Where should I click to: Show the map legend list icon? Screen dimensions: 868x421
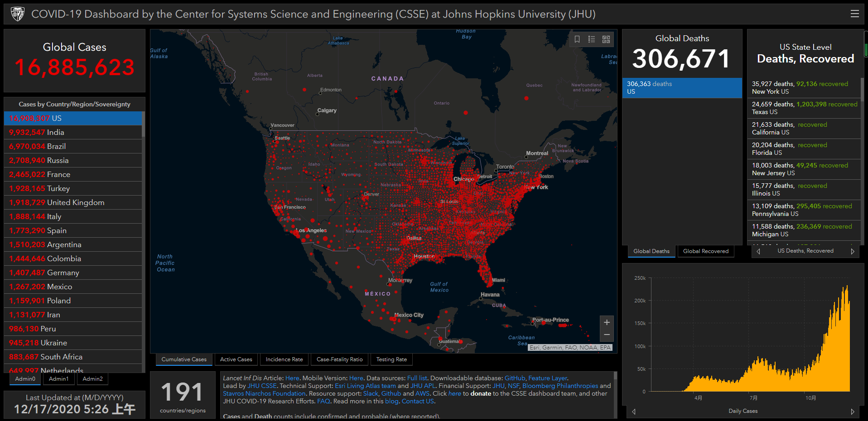(592, 39)
